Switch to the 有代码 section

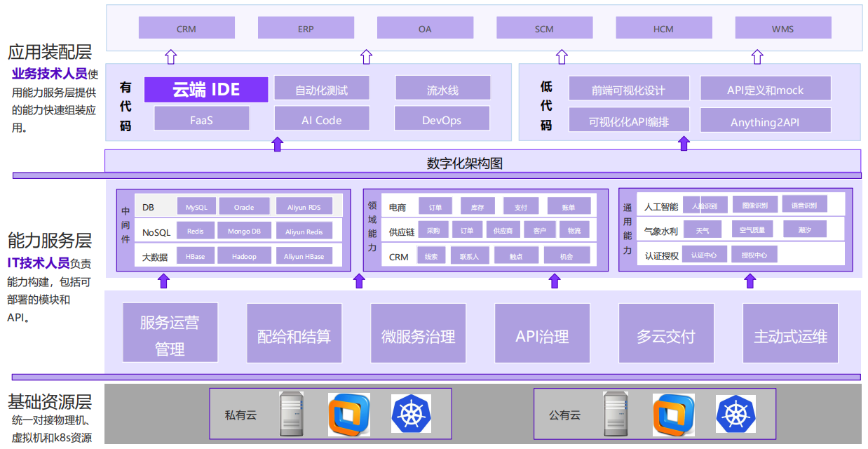pyautogui.click(x=124, y=102)
